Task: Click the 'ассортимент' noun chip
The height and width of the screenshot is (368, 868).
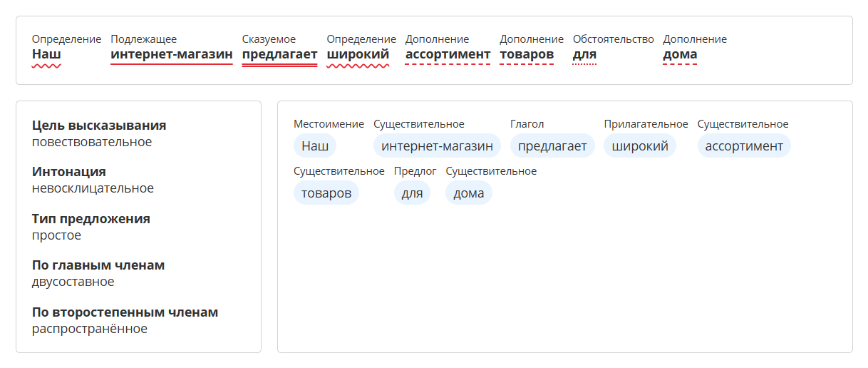Action: pos(744,146)
